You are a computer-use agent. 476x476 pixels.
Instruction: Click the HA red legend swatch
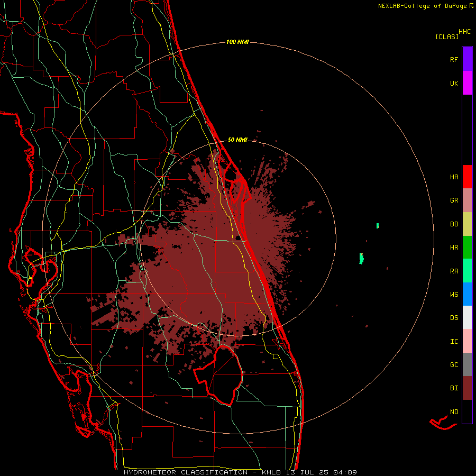pos(467,177)
